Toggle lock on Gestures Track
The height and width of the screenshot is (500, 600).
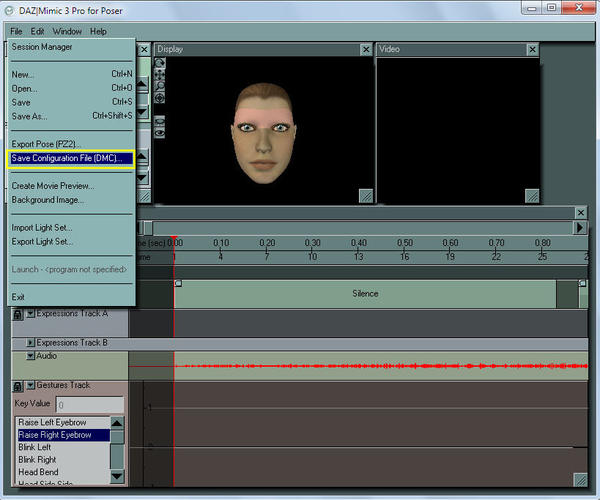pos(17,385)
